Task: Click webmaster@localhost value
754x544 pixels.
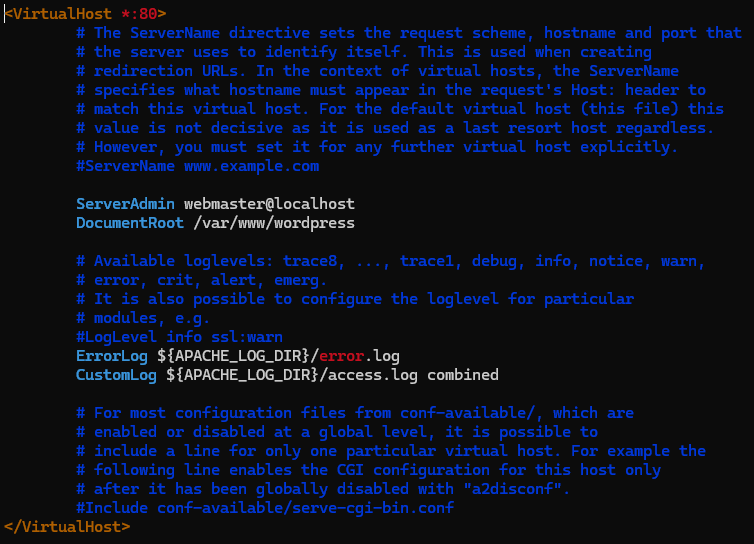Action: coord(269,204)
